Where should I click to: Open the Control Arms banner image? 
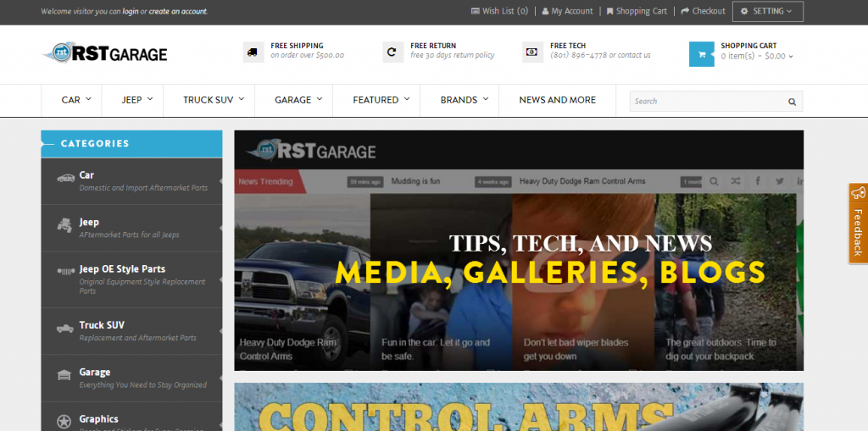(x=519, y=407)
